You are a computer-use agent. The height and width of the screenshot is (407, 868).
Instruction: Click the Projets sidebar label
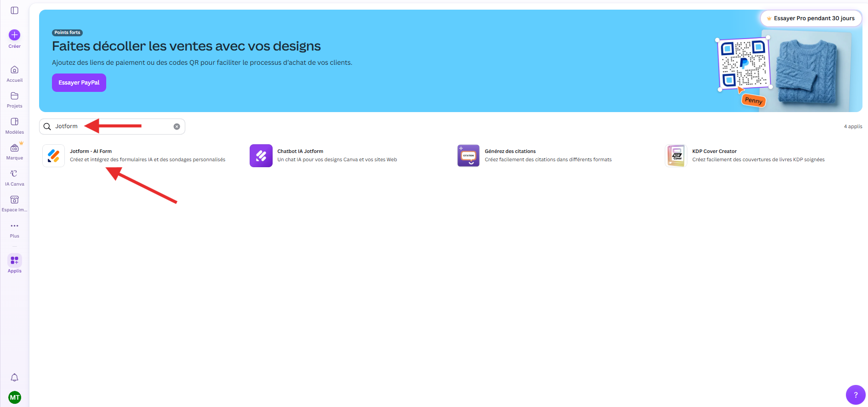15,106
